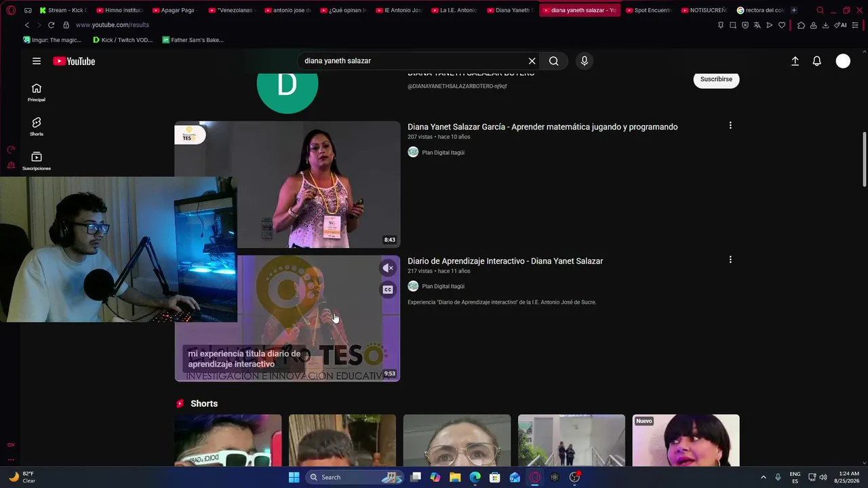Open Suscripciones in the YouTube sidebar

click(37, 161)
